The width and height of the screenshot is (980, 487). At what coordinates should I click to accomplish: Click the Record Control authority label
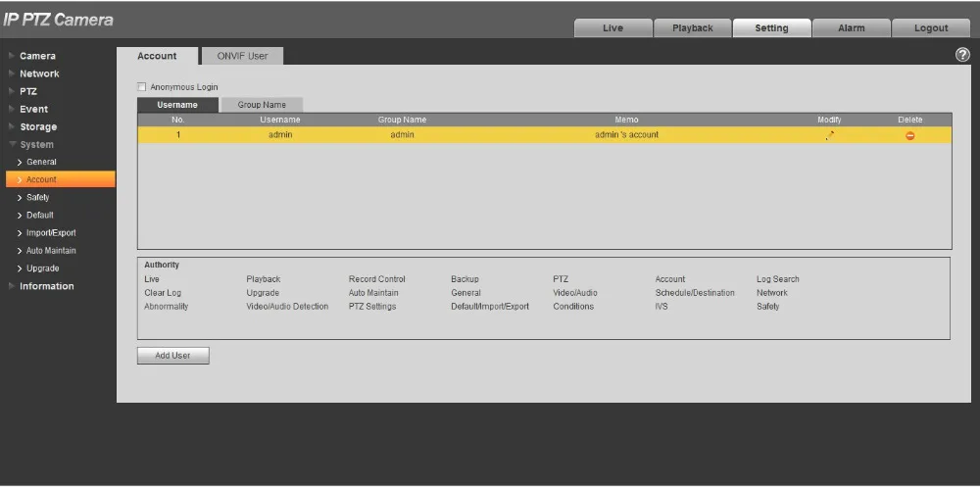pyautogui.click(x=377, y=279)
